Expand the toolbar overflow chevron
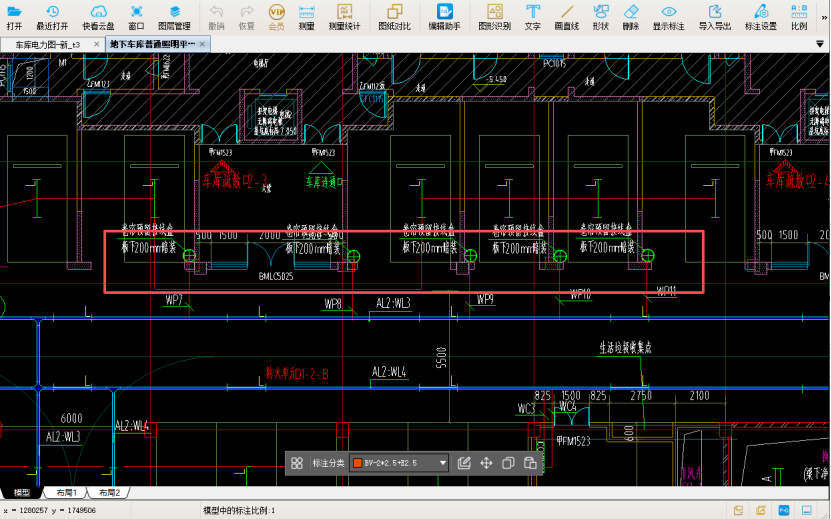Screen dimensions: 831x519 [x=822, y=16]
